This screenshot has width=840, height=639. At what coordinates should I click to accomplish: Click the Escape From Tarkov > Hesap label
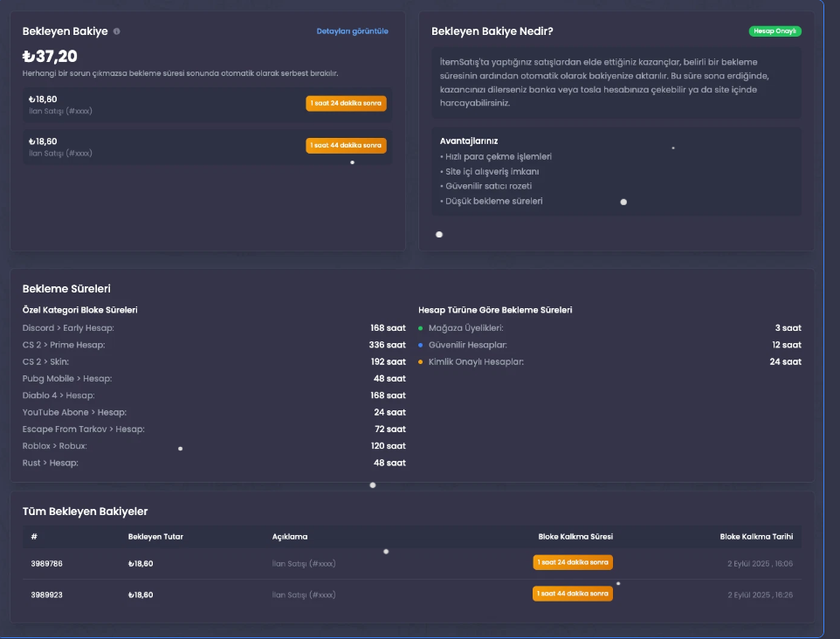pyautogui.click(x=84, y=429)
